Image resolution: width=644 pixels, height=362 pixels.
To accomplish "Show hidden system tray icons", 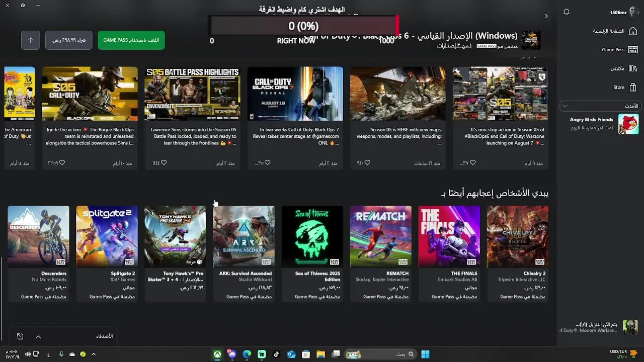I will click(x=93, y=354).
